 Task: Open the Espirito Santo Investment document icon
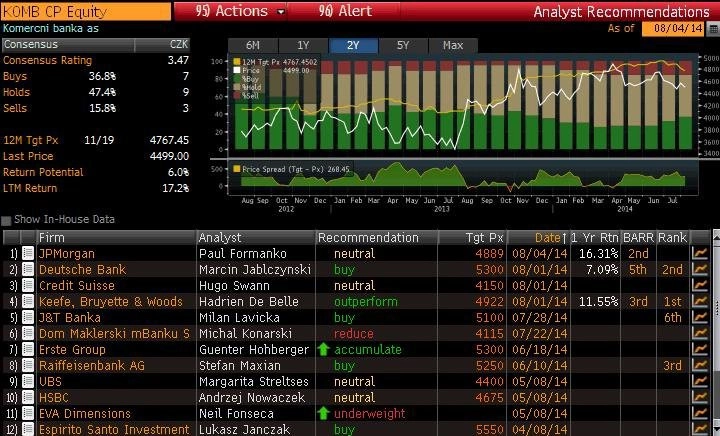(28, 430)
